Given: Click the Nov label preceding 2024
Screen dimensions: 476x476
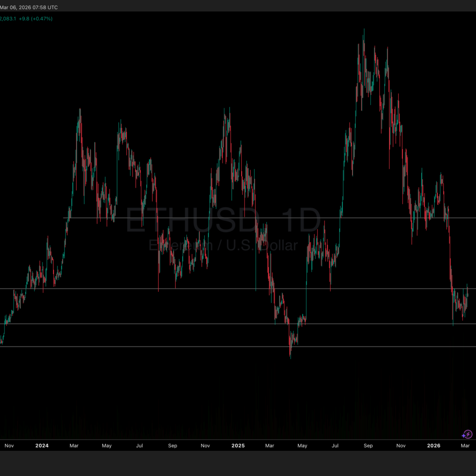Looking at the screenshot, I should click(9, 445).
